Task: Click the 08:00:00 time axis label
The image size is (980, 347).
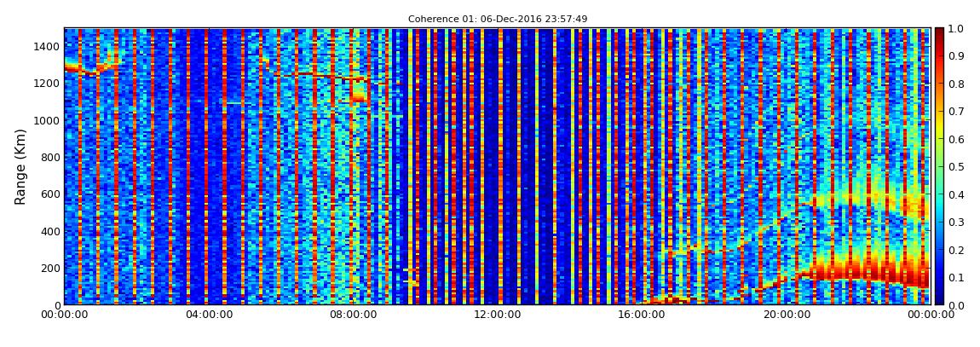Action: click(x=353, y=315)
